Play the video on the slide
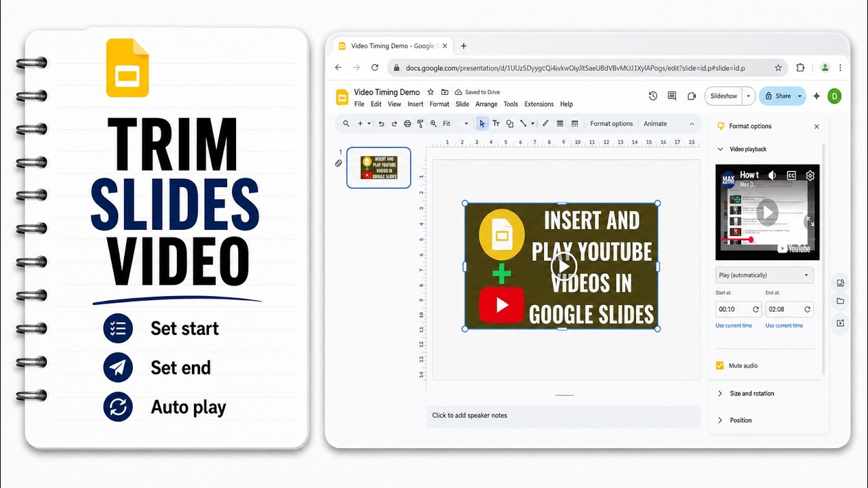Image resolution: width=868 pixels, height=488 pixels. pos(564,267)
